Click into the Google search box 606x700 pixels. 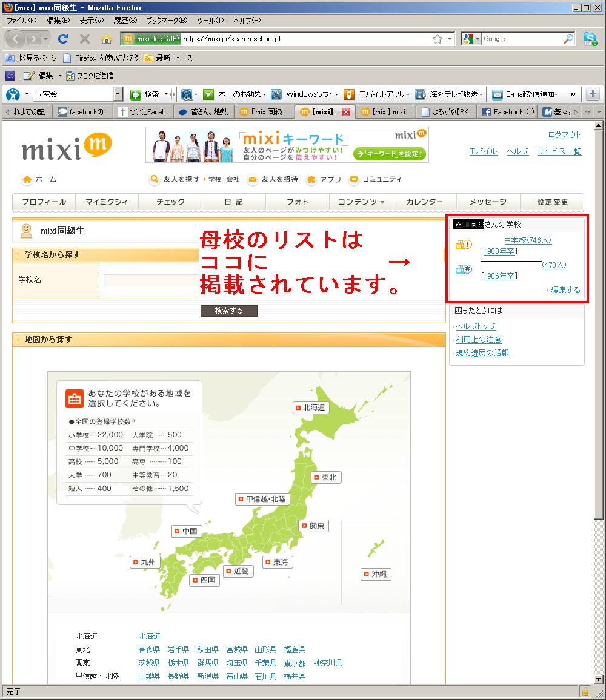(x=522, y=39)
